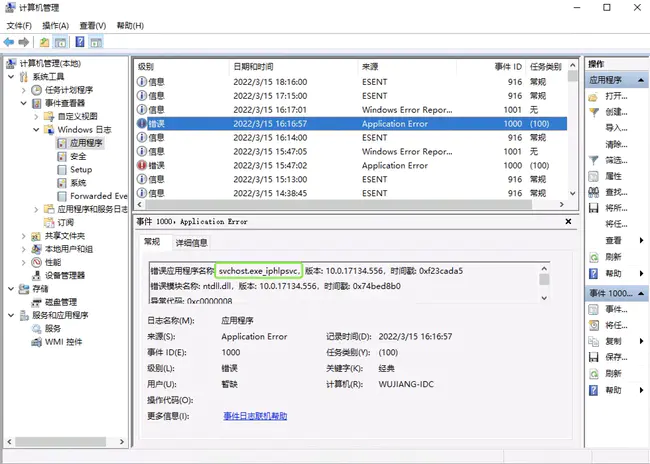Select the ESENT event at 18:16:00
This screenshot has height=464, width=650.
[350, 82]
